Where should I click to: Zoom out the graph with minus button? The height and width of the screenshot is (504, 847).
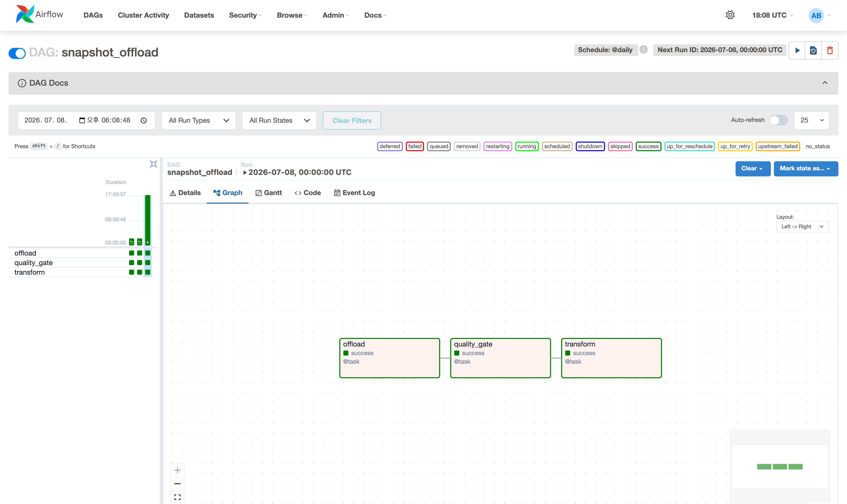[177, 484]
